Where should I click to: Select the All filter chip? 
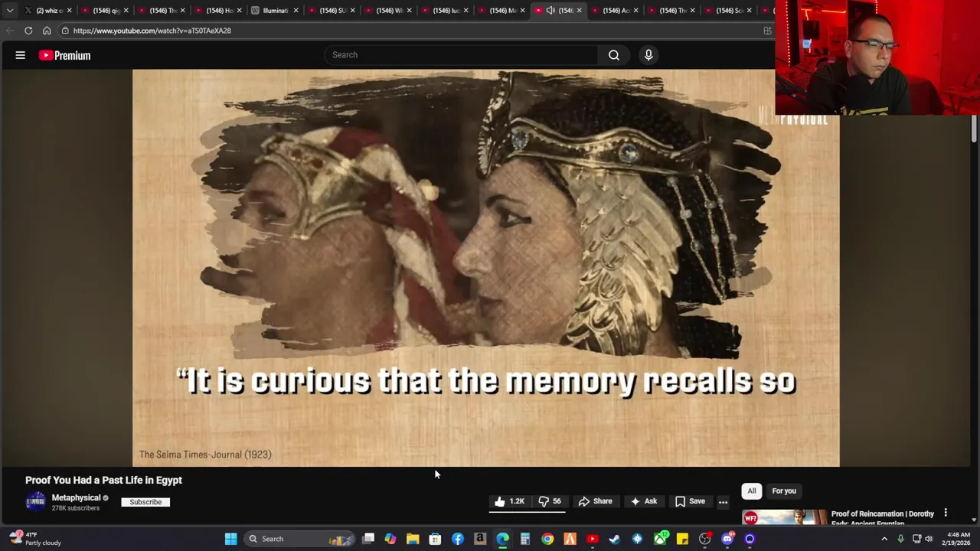752,491
